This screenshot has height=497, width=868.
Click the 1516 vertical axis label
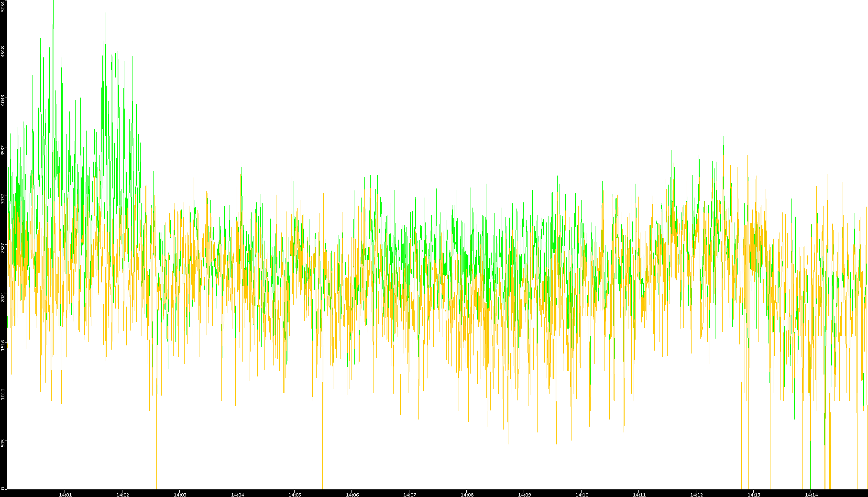tap(3, 345)
